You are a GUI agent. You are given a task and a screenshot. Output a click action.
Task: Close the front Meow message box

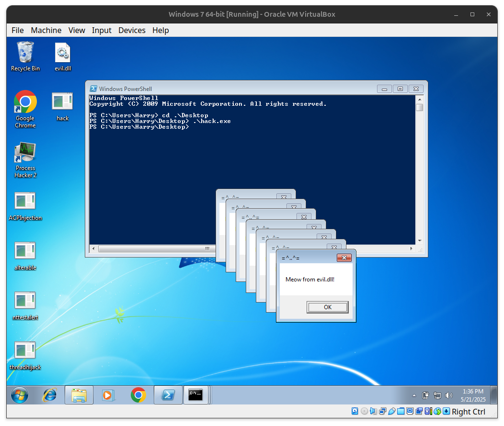pos(344,258)
